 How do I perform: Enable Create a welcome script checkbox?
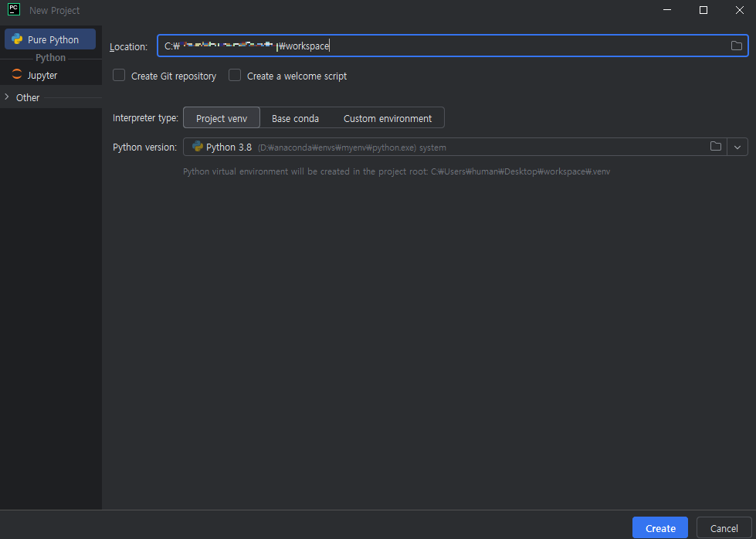tap(235, 75)
